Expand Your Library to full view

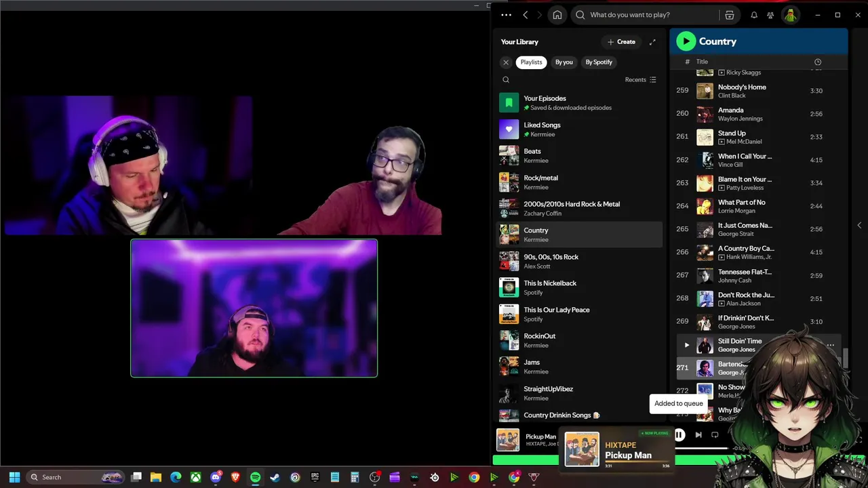[652, 42]
